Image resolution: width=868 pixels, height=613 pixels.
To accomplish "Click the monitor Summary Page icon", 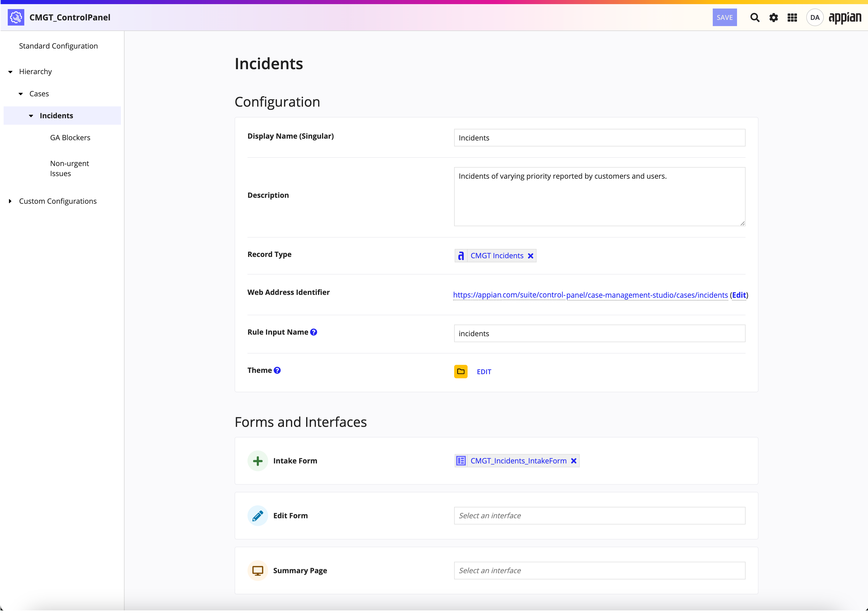I will point(258,571).
